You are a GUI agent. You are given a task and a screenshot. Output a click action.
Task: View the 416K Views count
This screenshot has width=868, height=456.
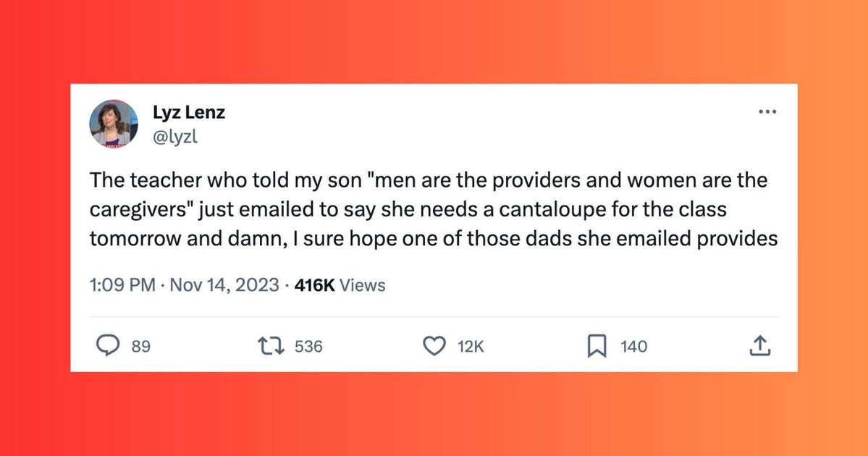tap(340, 285)
